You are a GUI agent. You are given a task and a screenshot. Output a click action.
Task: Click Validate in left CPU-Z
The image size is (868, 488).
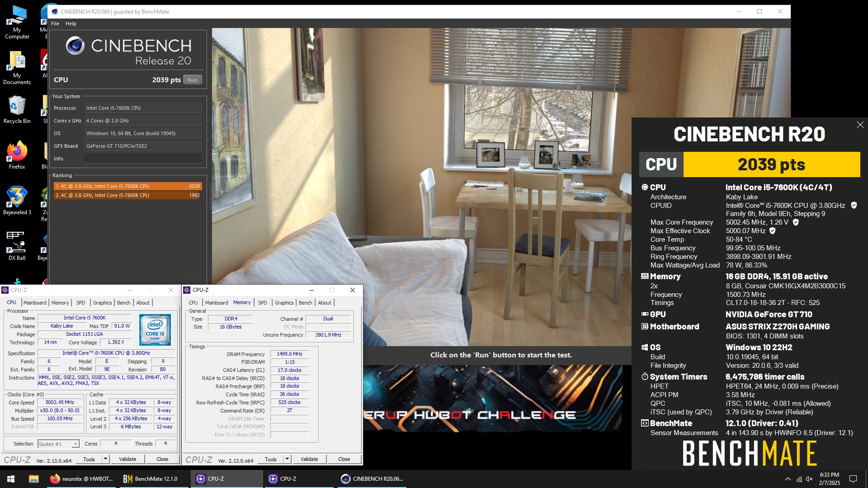tap(127, 459)
